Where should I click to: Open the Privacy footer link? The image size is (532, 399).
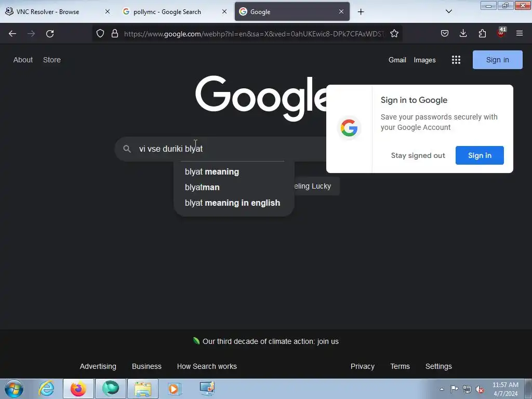tap(362, 366)
